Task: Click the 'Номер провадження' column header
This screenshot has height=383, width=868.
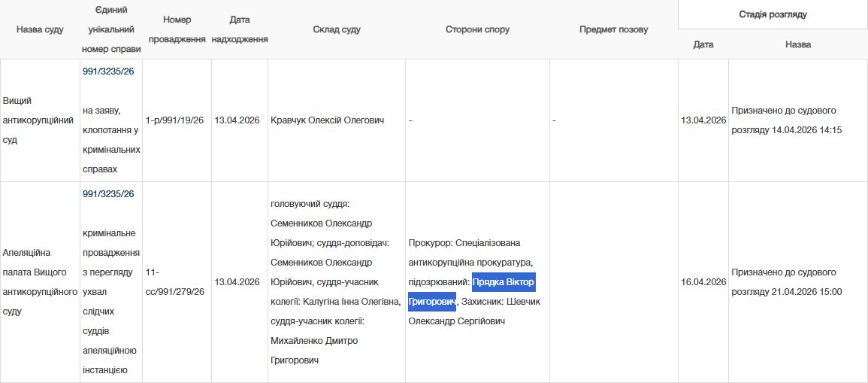Action: click(x=177, y=29)
